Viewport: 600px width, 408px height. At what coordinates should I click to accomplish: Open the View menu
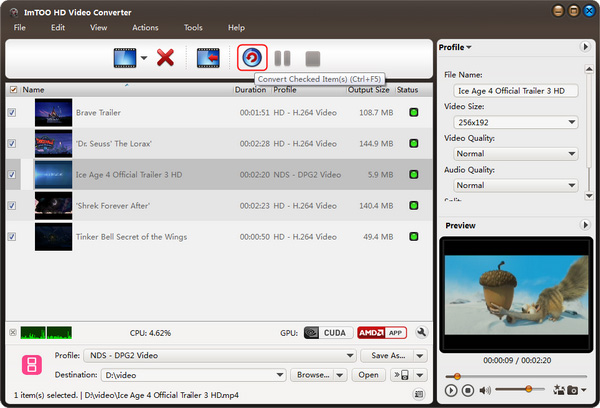point(98,28)
